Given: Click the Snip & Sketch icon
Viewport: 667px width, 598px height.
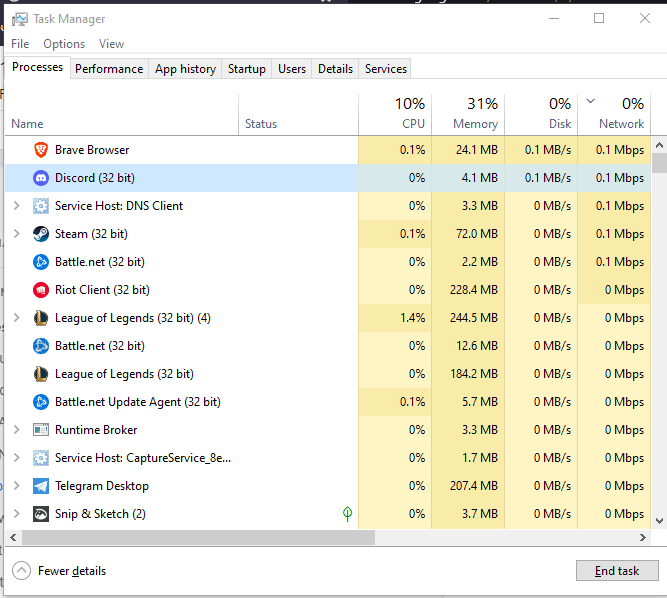Looking at the screenshot, I should click(x=41, y=514).
